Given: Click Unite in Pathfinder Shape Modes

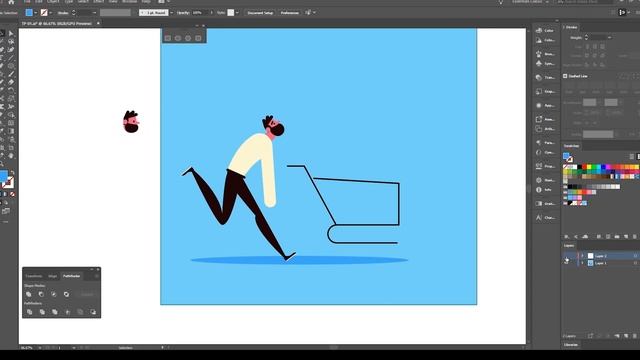Looking at the screenshot, I should 29,294.
